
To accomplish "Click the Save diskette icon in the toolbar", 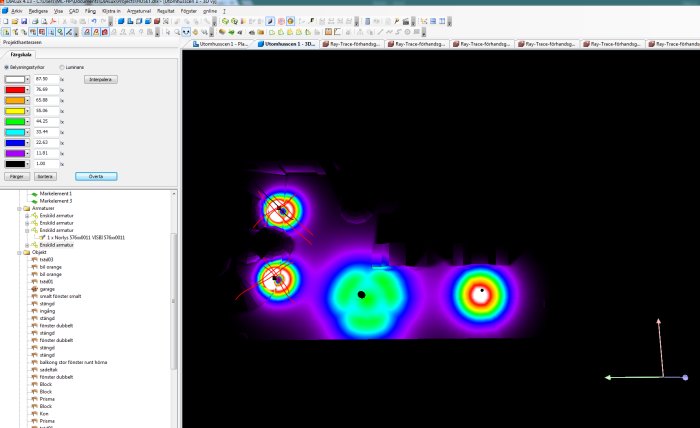I will click(x=24, y=21).
